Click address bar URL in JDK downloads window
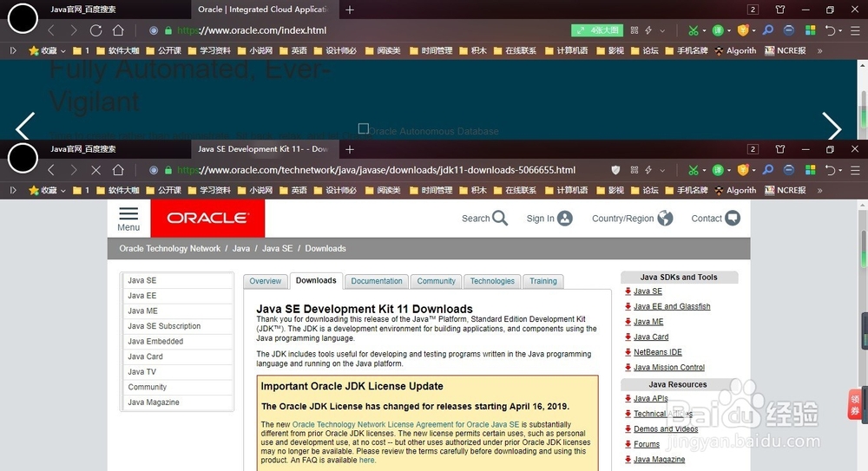This screenshot has height=471, width=868. tap(377, 170)
